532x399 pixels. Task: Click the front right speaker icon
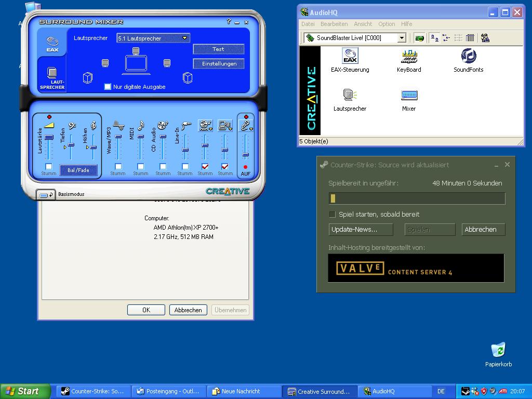click(167, 63)
